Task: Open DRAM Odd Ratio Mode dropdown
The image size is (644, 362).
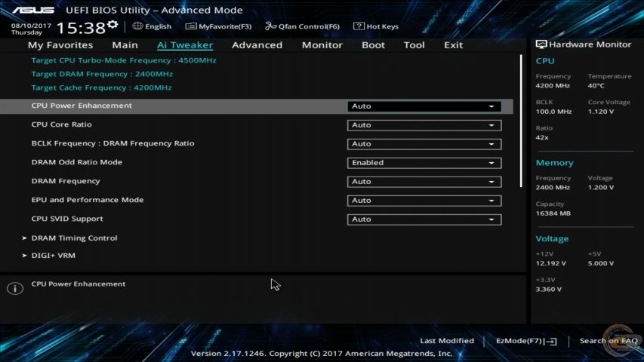Action: pos(424,163)
